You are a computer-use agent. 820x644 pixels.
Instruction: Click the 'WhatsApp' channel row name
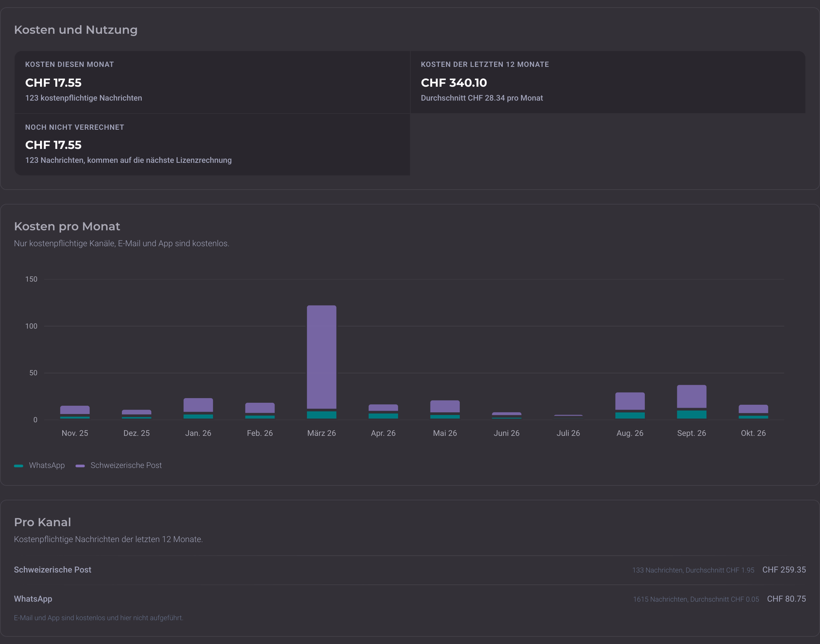(33, 599)
